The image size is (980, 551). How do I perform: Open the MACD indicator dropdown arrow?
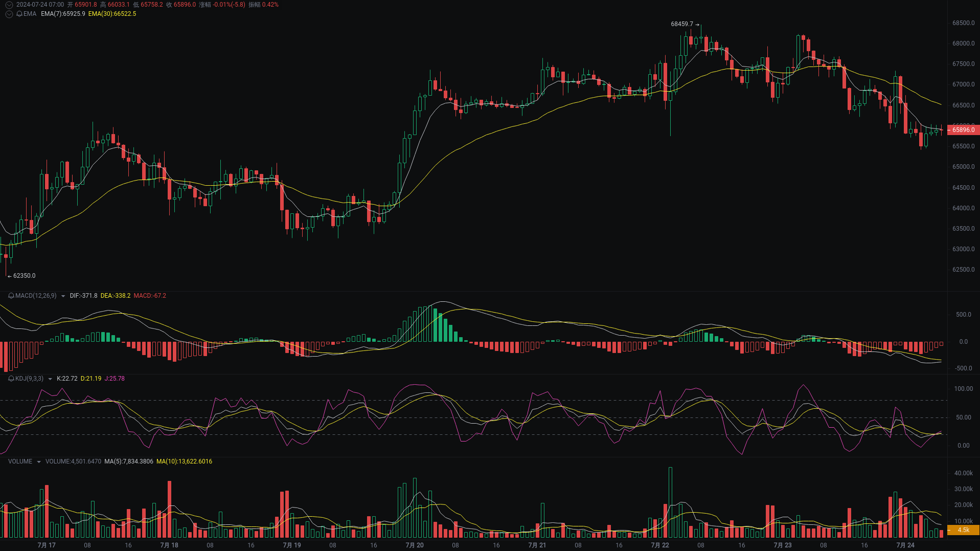pos(63,296)
